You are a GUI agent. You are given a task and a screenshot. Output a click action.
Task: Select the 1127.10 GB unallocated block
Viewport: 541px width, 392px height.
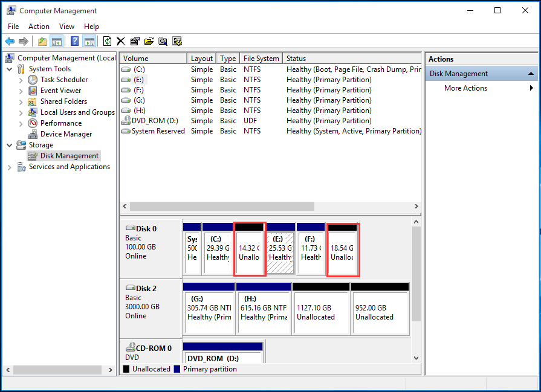321,309
